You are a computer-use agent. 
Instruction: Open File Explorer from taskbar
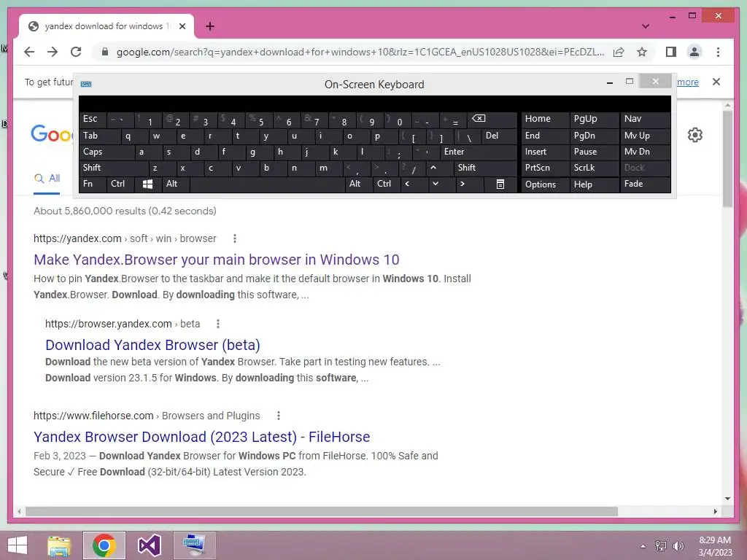(59, 545)
